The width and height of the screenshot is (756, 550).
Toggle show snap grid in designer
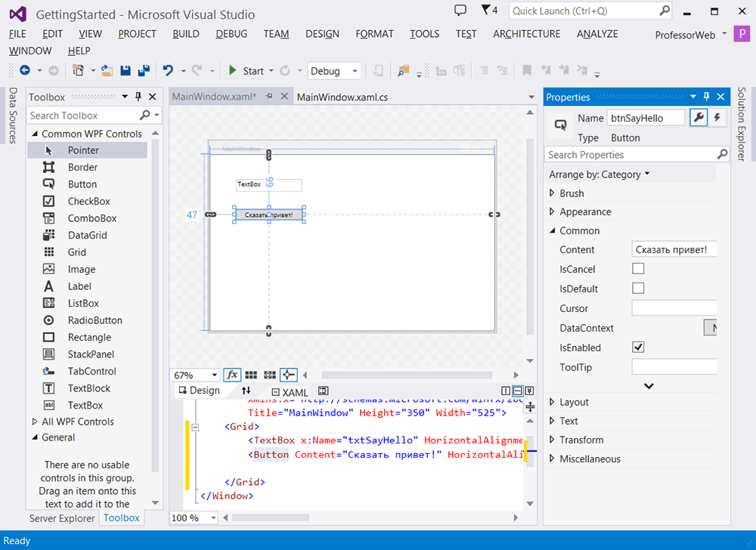251,375
